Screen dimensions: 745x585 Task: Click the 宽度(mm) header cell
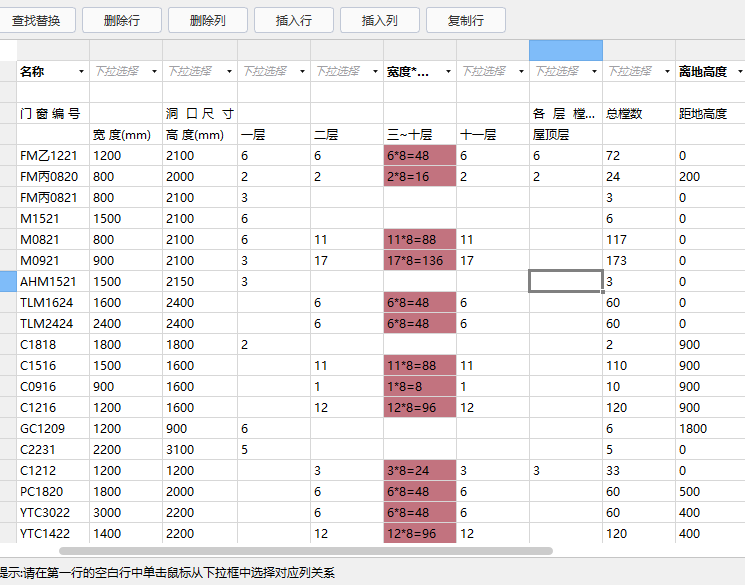pyautogui.click(x=126, y=134)
